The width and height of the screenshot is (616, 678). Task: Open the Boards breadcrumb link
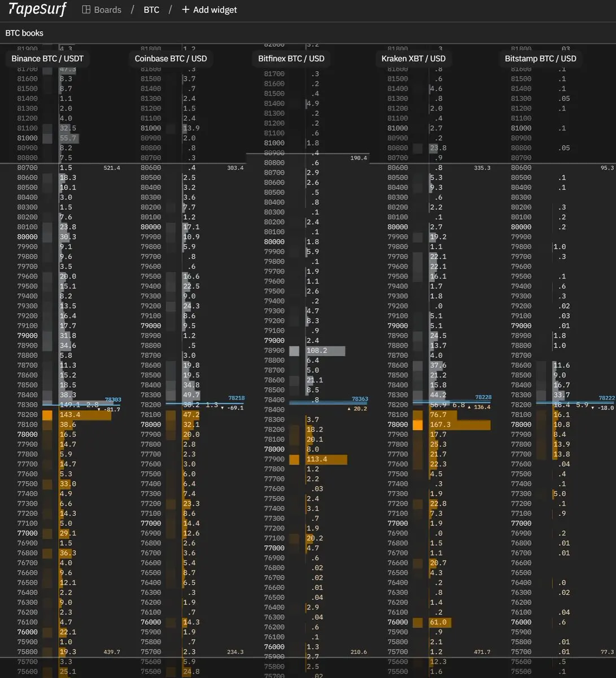pyautogui.click(x=108, y=10)
